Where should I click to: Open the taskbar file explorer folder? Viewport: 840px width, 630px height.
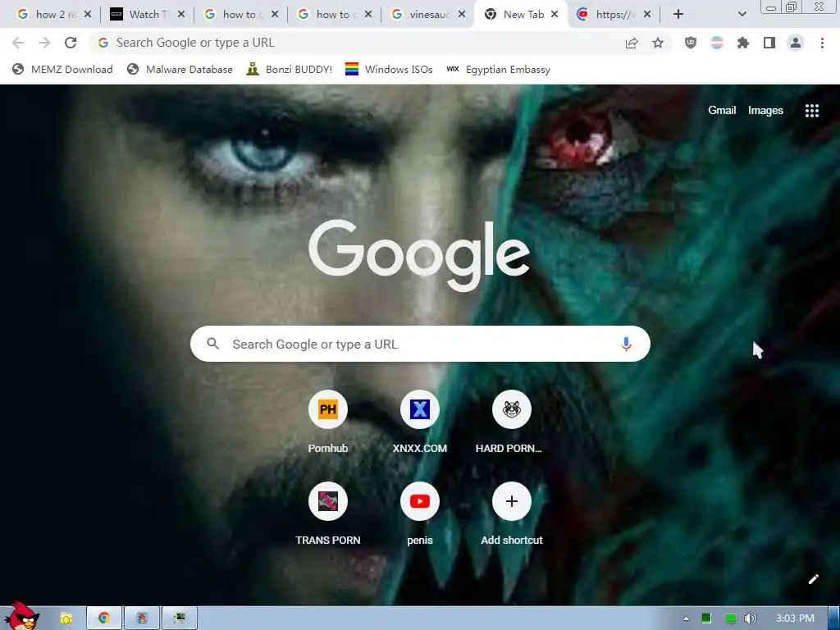[x=66, y=619]
